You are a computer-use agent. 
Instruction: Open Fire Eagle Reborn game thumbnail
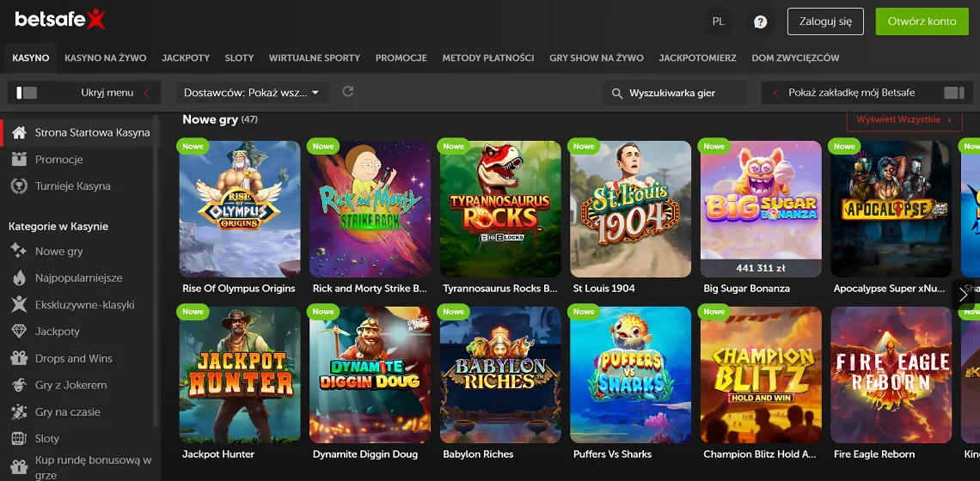(x=891, y=374)
